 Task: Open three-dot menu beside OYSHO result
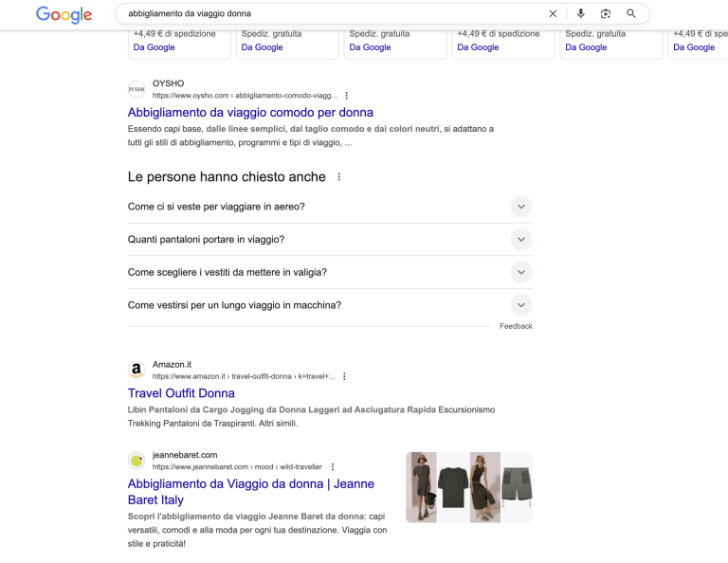[x=347, y=96]
